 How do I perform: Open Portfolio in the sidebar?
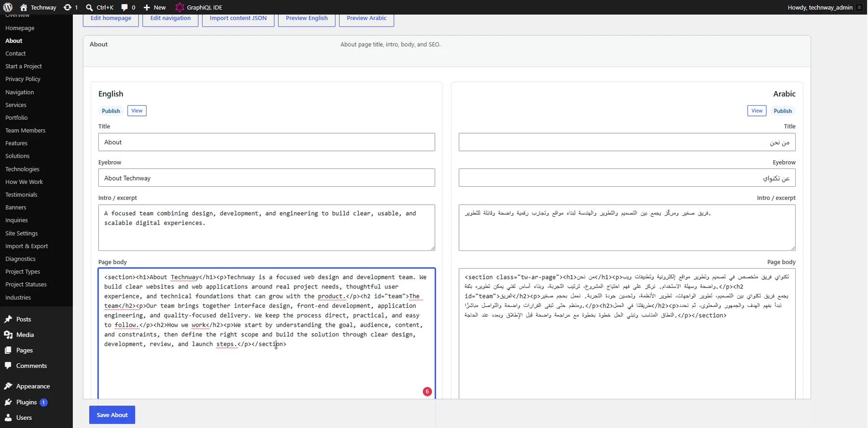16,118
